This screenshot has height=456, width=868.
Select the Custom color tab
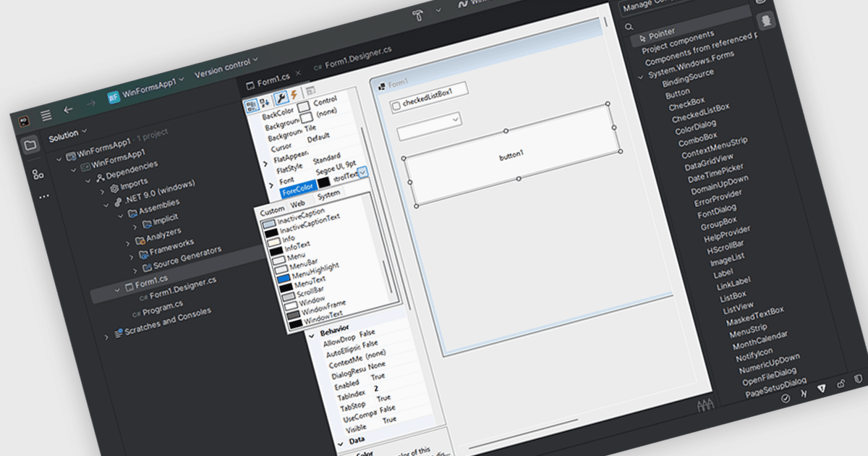tap(272, 210)
